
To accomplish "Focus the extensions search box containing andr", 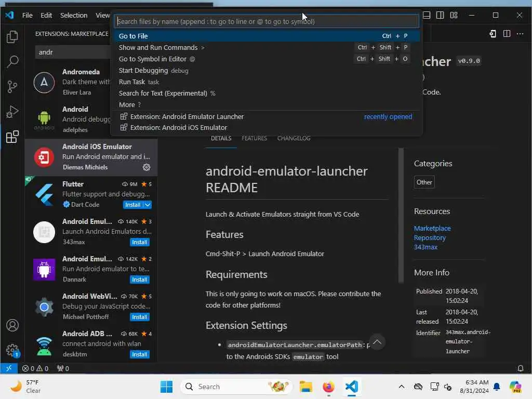I will [x=73, y=52].
